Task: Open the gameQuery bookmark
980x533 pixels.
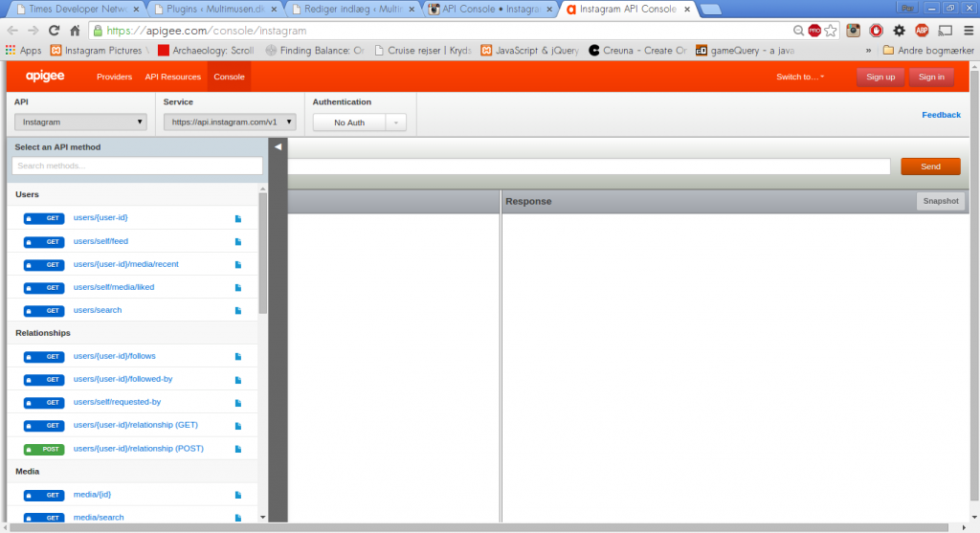Action: [746, 51]
